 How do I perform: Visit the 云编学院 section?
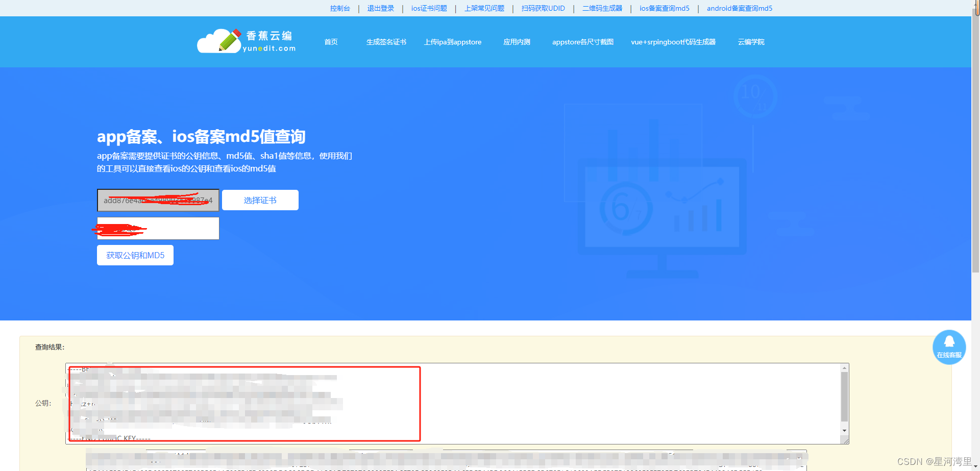click(750, 42)
